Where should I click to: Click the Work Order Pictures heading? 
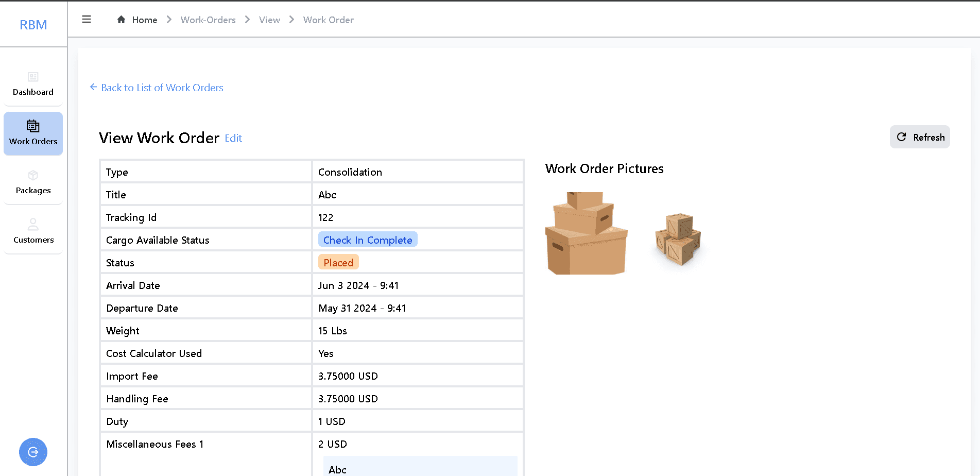coord(604,169)
